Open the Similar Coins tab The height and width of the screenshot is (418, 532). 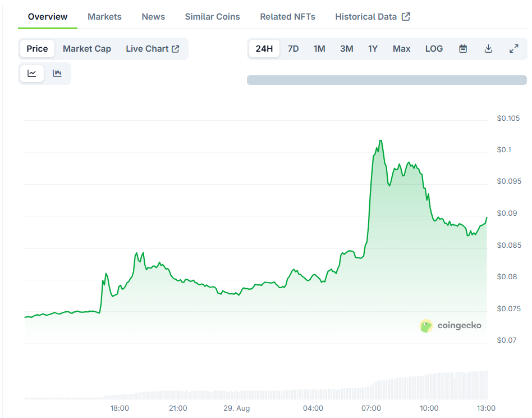[212, 17]
